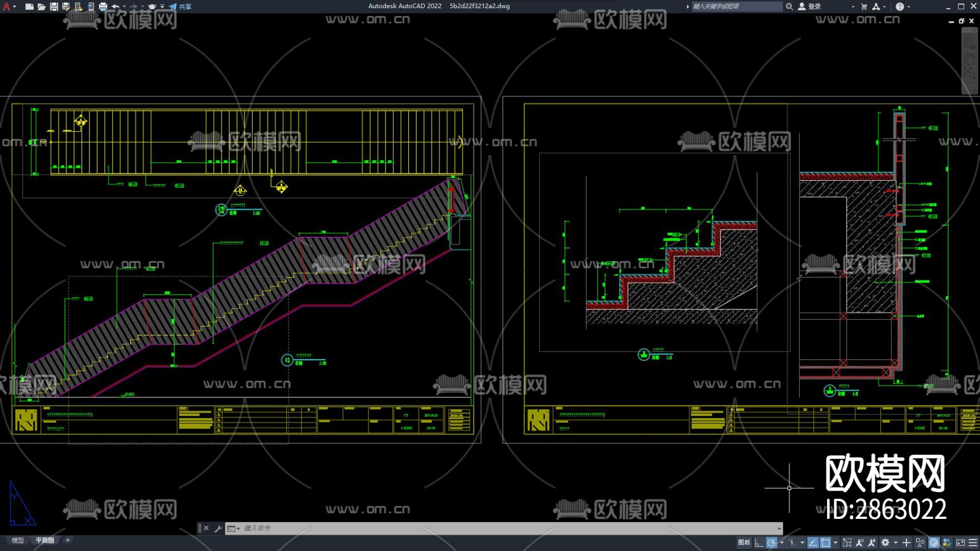
Task: Expand the workspace switching dropdown arrow
Action: point(896,542)
